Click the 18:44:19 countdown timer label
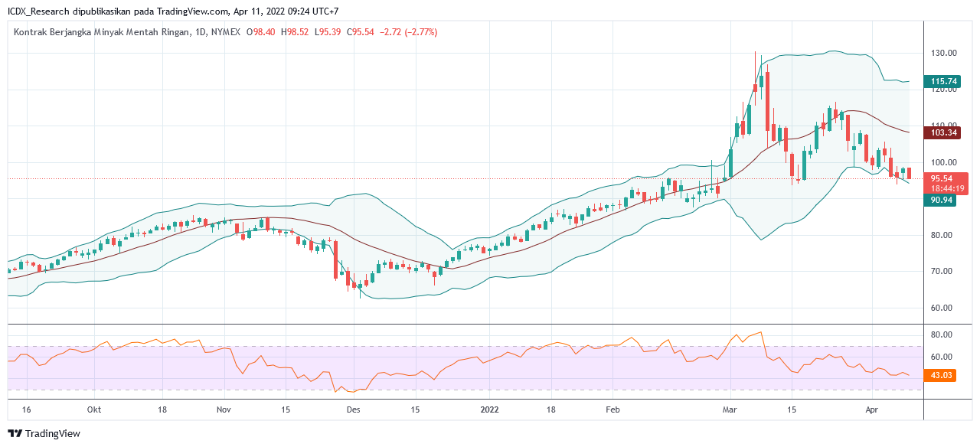This screenshot has height=447, width=980. click(x=946, y=188)
